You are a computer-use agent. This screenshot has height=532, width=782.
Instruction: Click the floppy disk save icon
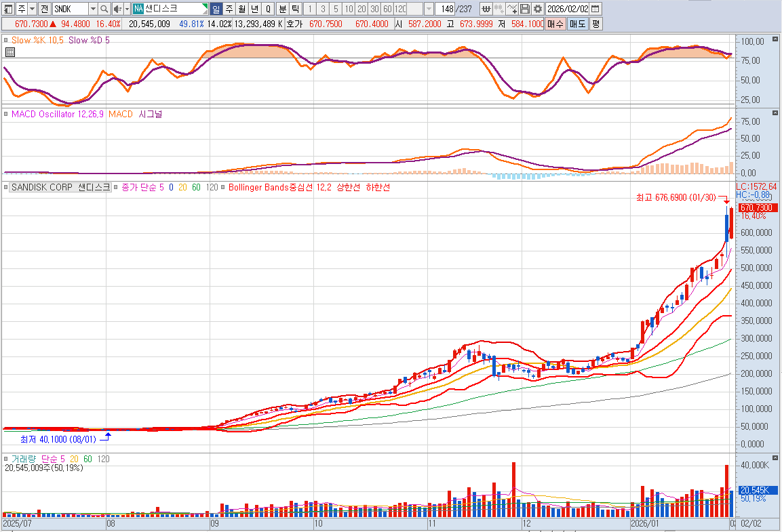pos(525,9)
